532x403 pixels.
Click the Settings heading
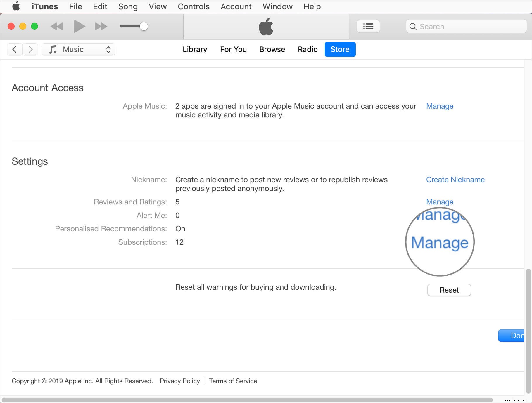(x=30, y=161)
